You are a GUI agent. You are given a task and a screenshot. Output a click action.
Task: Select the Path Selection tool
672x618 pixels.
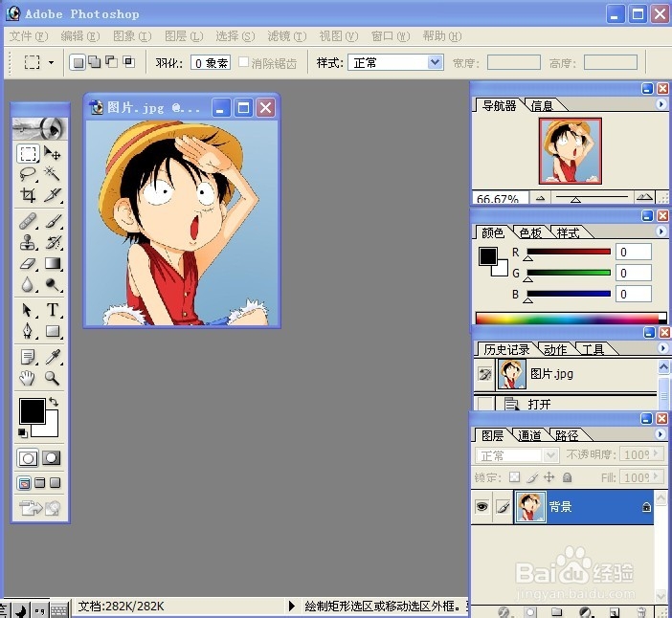[x=28, y=310]
